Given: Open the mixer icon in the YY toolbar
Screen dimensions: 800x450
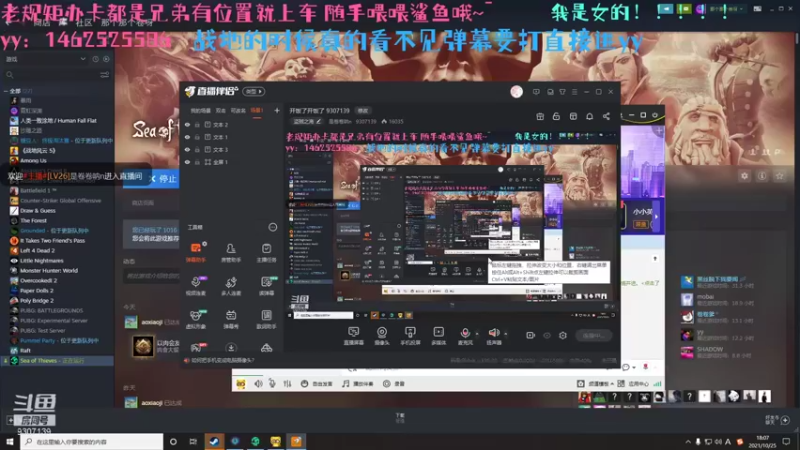Looking at the screenshot, I should point(287,384).
